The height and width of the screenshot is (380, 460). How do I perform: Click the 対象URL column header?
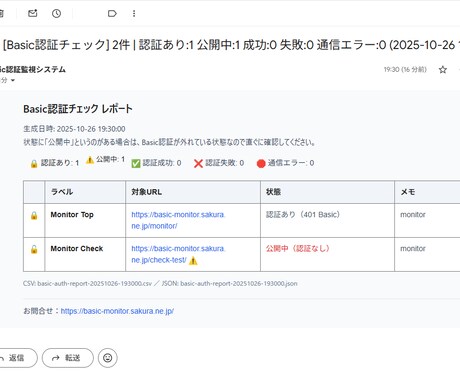click(x=193, y=192)
